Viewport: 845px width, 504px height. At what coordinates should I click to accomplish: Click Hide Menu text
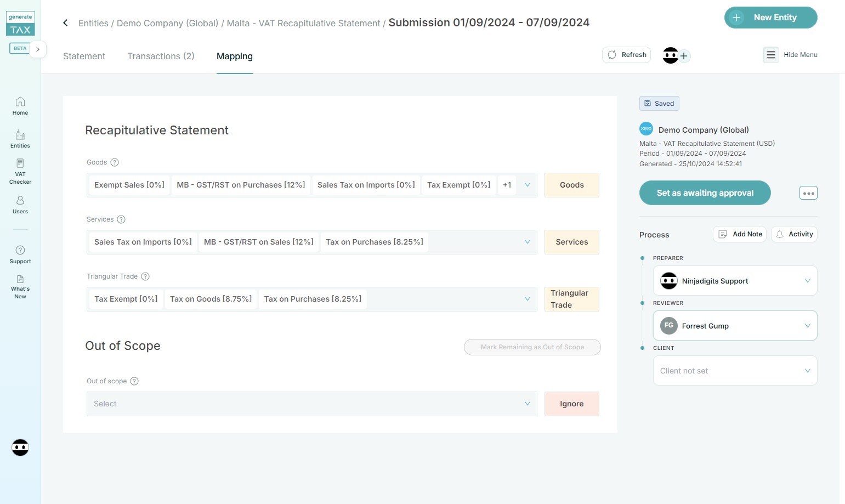(x=801, y=55)
